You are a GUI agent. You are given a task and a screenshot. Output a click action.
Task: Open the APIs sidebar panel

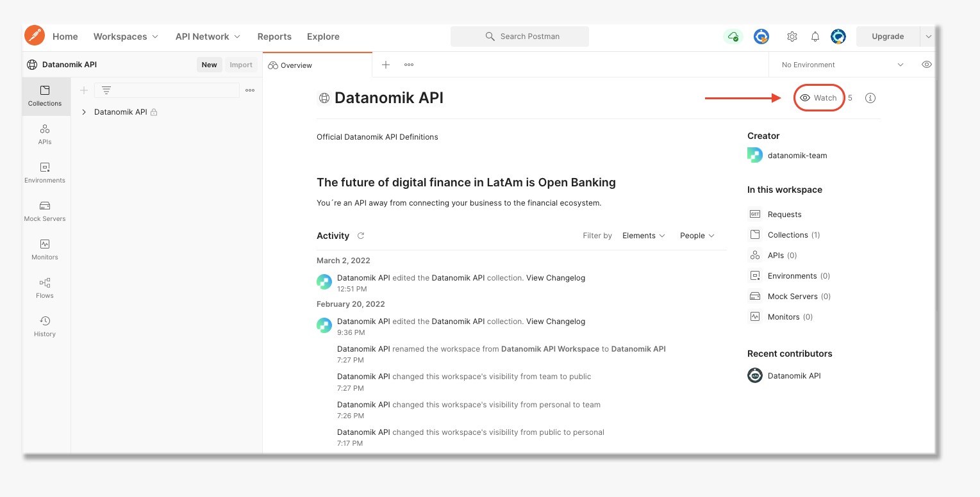[x=45, y=134]
